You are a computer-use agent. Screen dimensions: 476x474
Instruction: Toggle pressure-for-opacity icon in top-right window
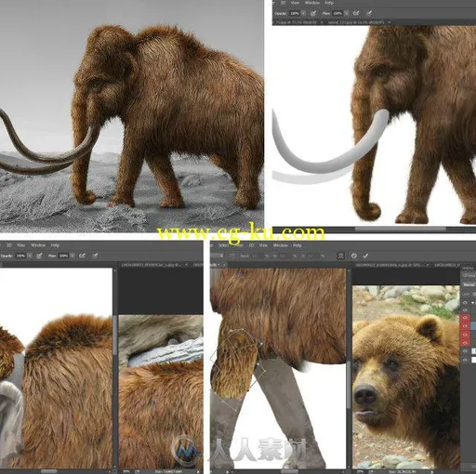pyautogui.click(x=313, y=13)
